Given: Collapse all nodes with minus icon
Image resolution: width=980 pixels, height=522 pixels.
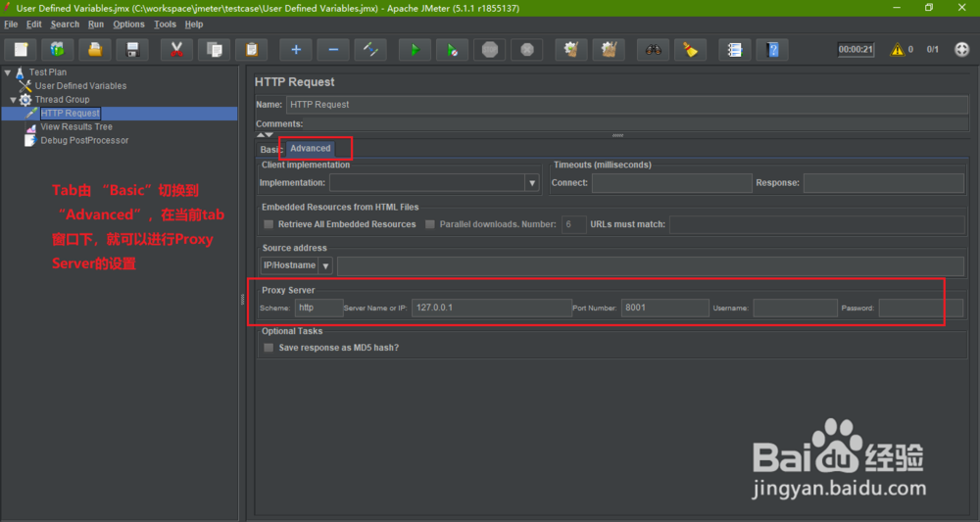Looking at the screenshot, I should (334, 50).
